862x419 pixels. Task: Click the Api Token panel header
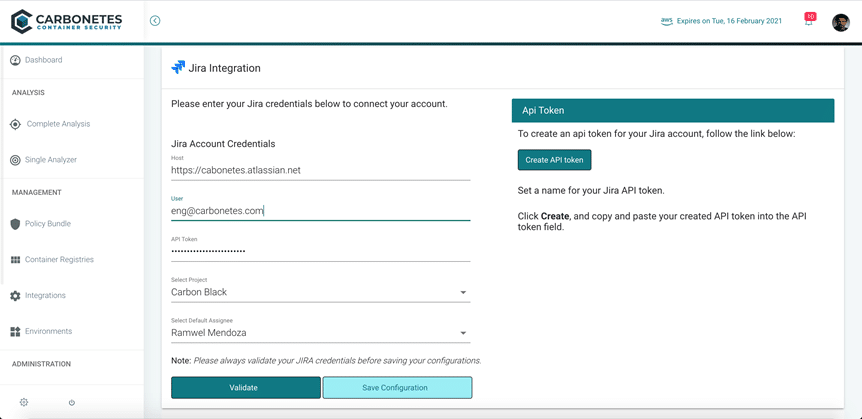673,111
